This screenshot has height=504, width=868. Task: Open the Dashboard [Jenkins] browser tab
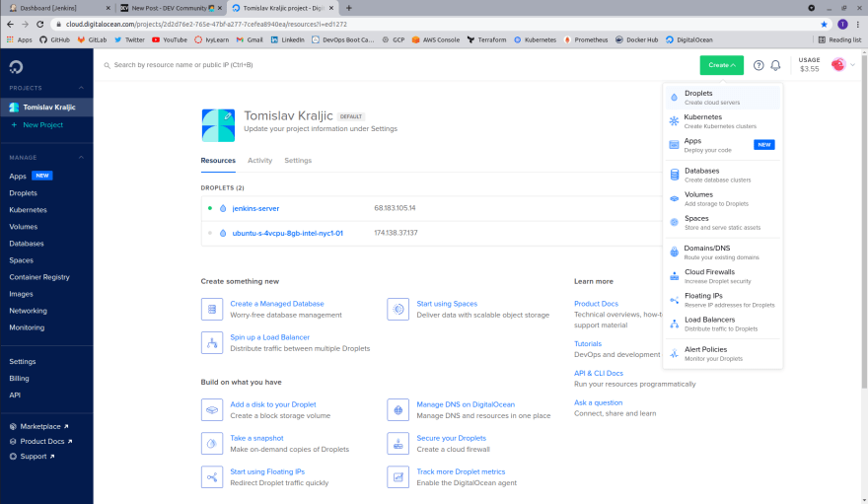click(x=58, y=8)
